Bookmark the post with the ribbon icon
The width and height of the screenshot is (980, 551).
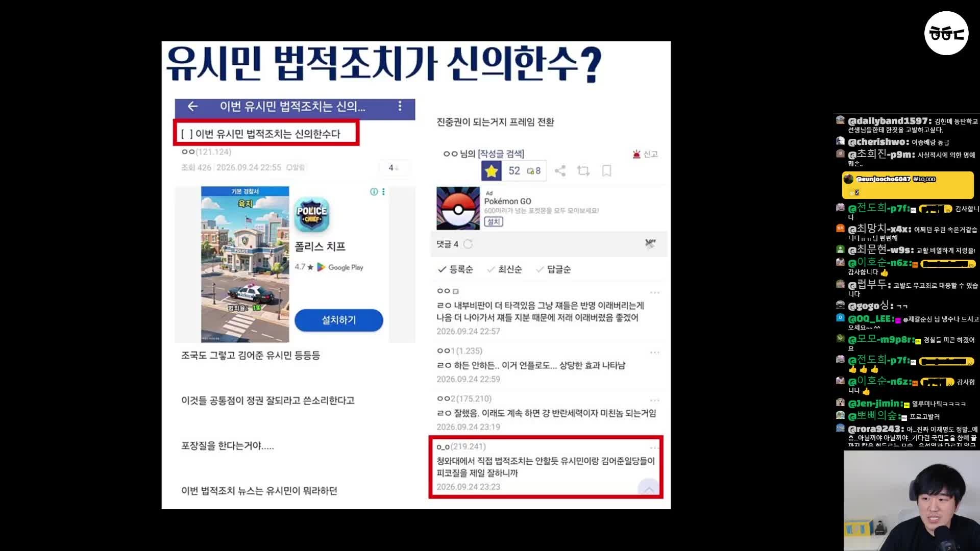[x=606, y=171]
